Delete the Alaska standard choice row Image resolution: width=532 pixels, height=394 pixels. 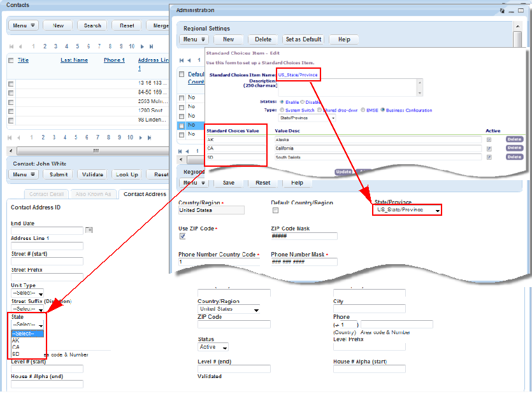[514, 139]
